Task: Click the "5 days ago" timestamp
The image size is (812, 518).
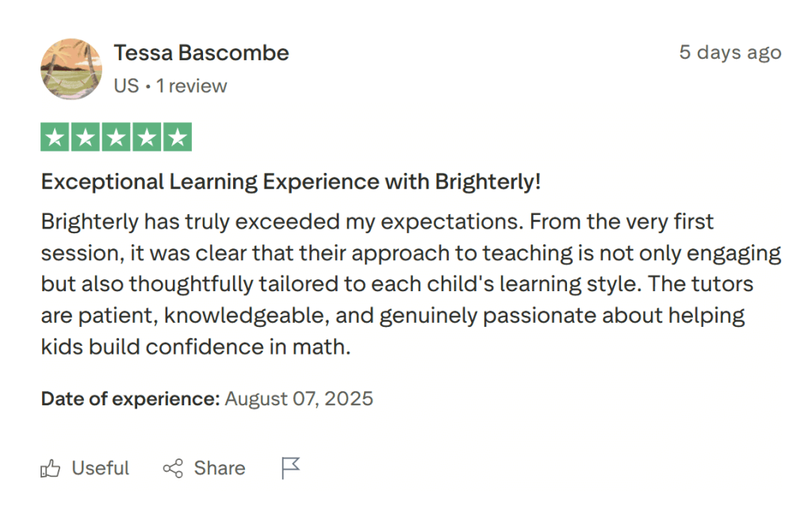Action: point(730,53)
